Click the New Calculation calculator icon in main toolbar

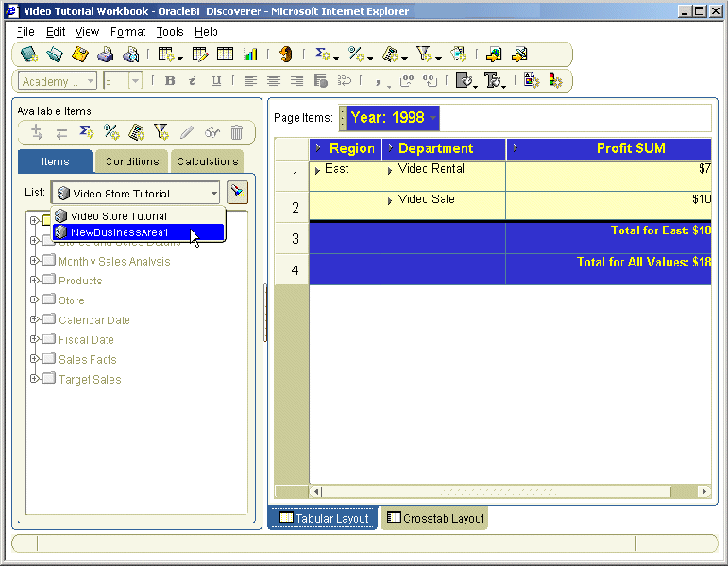tap(391, 55)
